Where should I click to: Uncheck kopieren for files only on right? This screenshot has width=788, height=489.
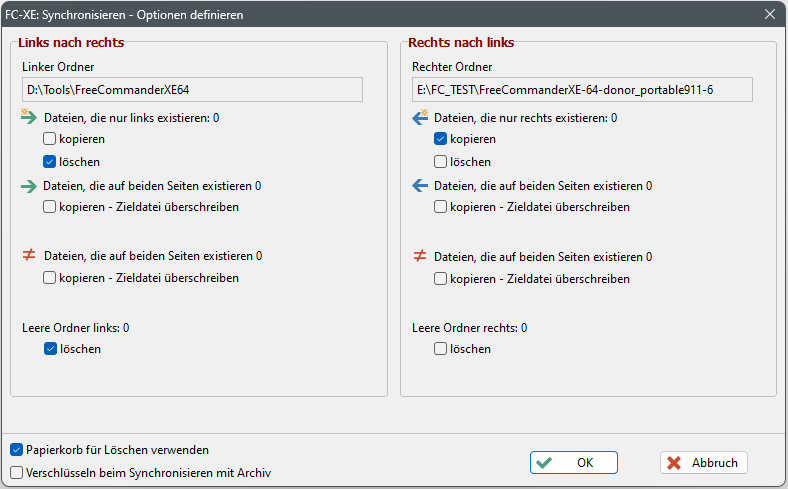(440, 139)
